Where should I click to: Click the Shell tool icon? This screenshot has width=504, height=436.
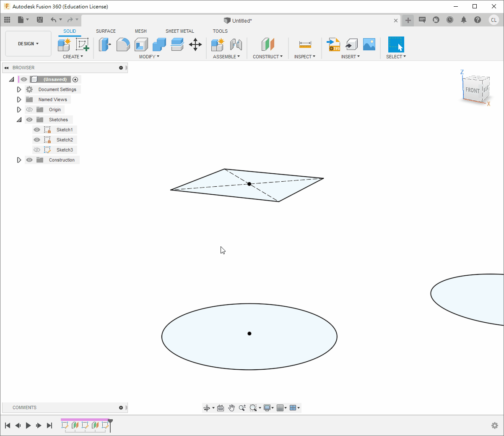(x=141, y=44)
